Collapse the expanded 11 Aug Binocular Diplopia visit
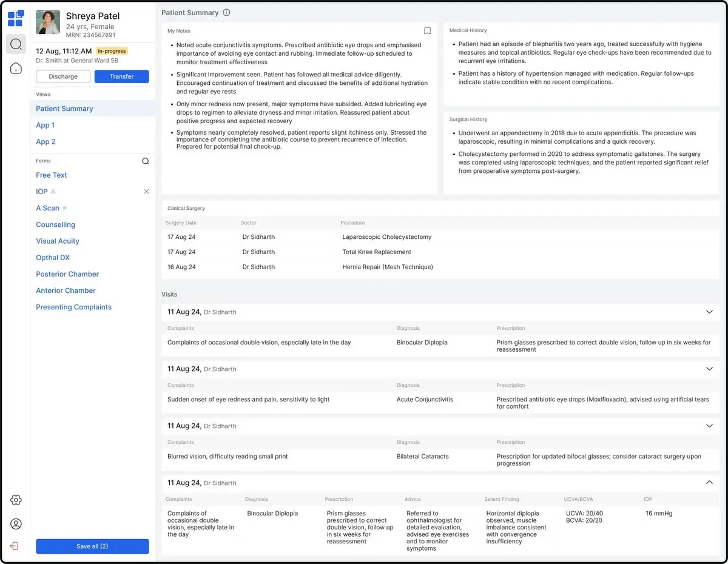Viewport: 728px width, 564px height. click(x=709, y=483)
